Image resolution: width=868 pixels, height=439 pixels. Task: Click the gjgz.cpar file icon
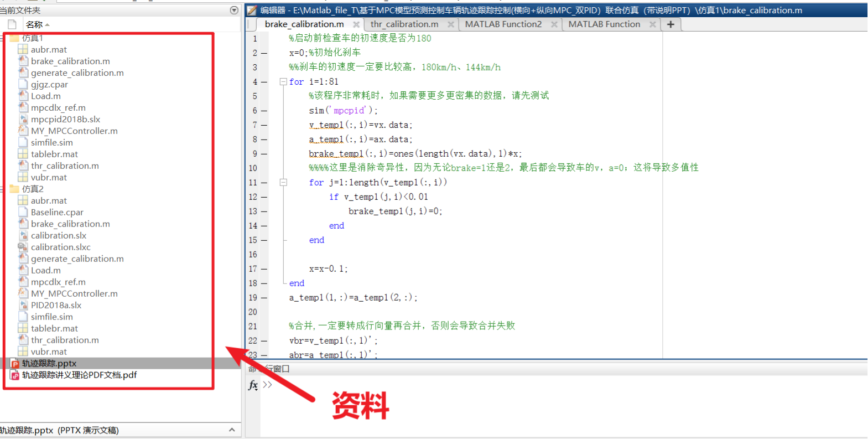point(23,84)
